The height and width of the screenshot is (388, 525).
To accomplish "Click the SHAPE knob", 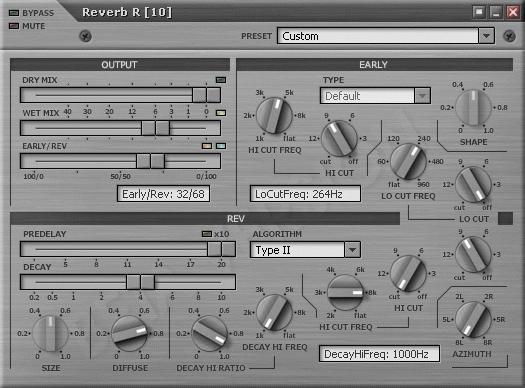I will point(473,107).
